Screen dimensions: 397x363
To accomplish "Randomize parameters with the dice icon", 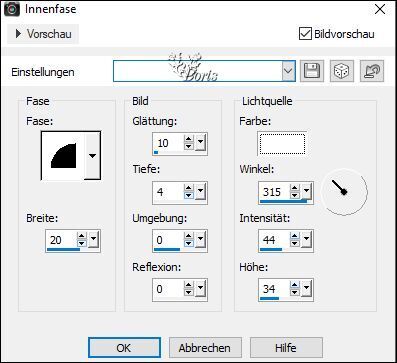I will tap(342, 71).
